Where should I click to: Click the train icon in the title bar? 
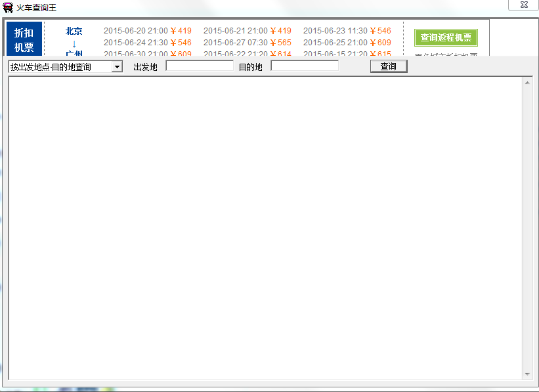(9, 7)
